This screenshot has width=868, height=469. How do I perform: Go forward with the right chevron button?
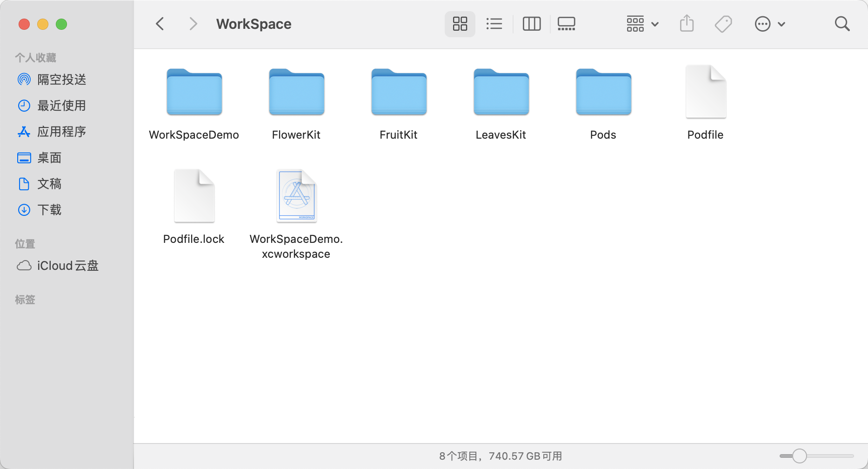pos(193,24)
